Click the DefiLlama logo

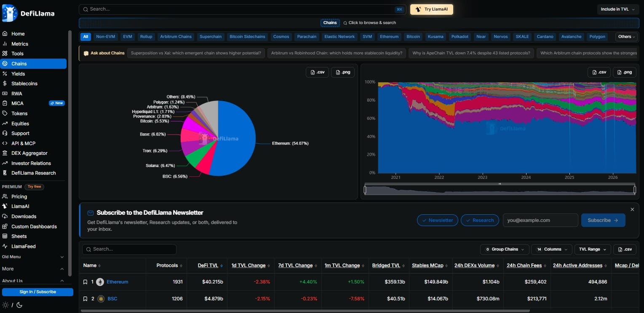(28, 13)
